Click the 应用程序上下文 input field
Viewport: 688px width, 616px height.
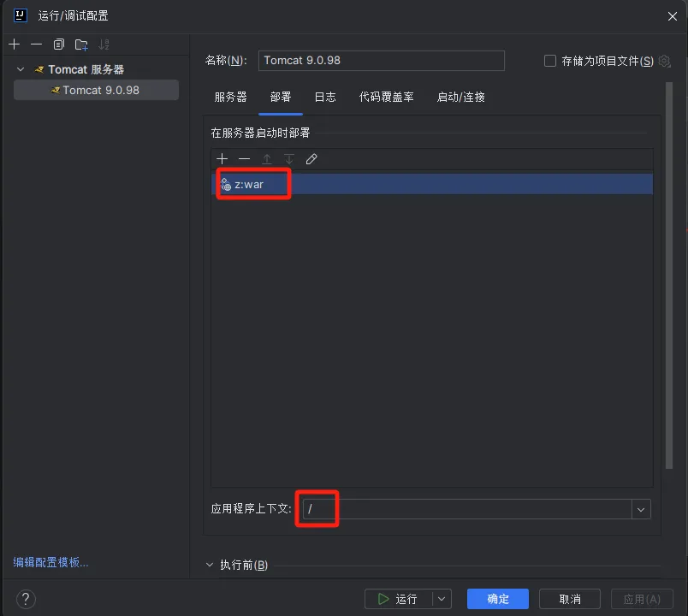click(467, 509)
